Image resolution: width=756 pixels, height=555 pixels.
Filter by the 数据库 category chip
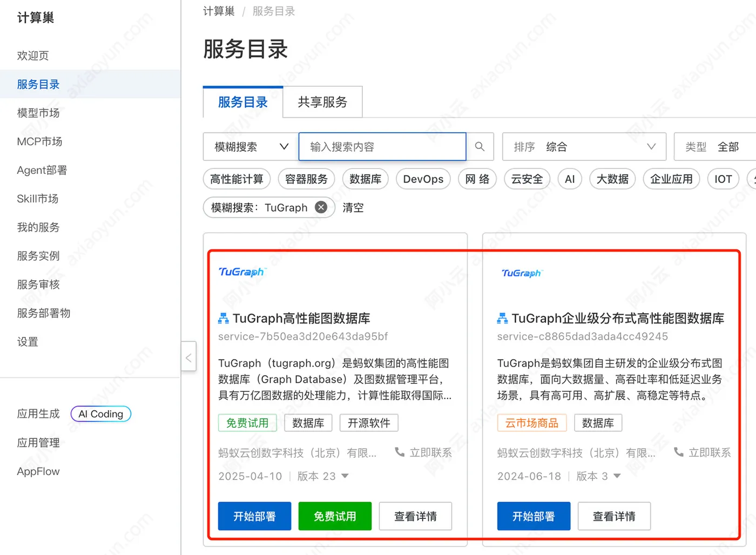pyautogui.click(x=365, y=179)
